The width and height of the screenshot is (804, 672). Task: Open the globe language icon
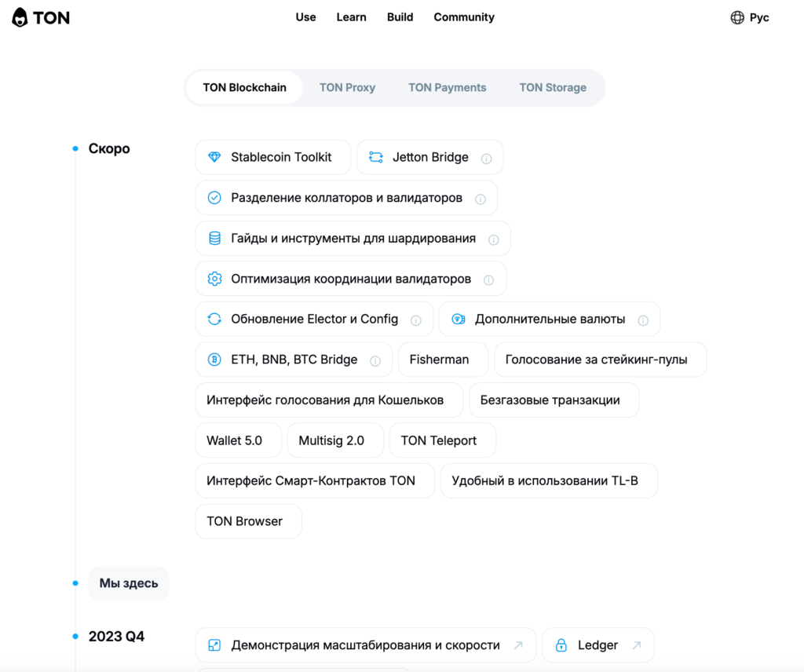(736, 16)
